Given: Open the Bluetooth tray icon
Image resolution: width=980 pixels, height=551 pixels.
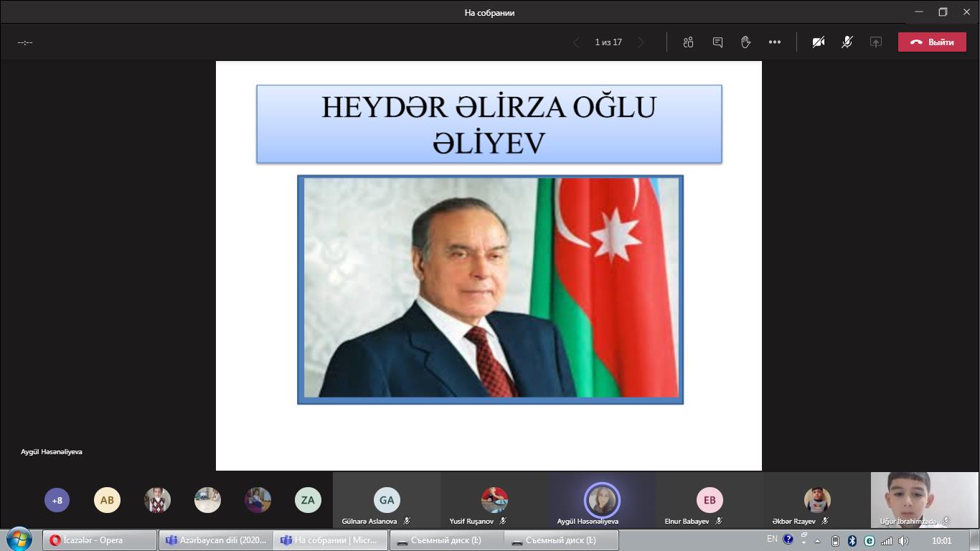Looking at the screenshot, I should tap(852, 541).
